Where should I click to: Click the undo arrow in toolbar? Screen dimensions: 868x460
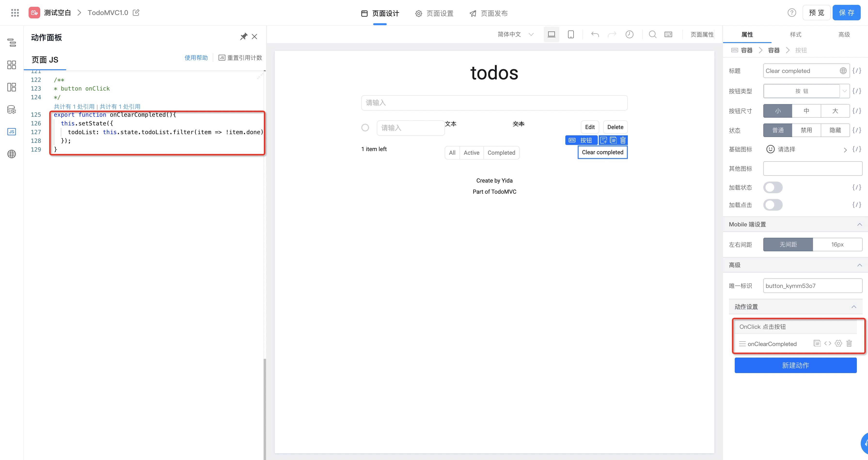click(595, 34)
